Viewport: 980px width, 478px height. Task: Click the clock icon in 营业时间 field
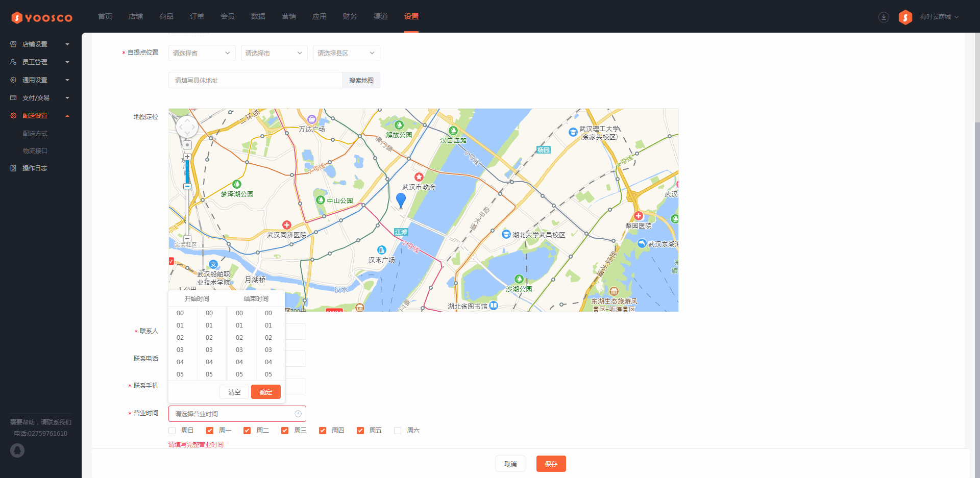(x=298, y=414)
